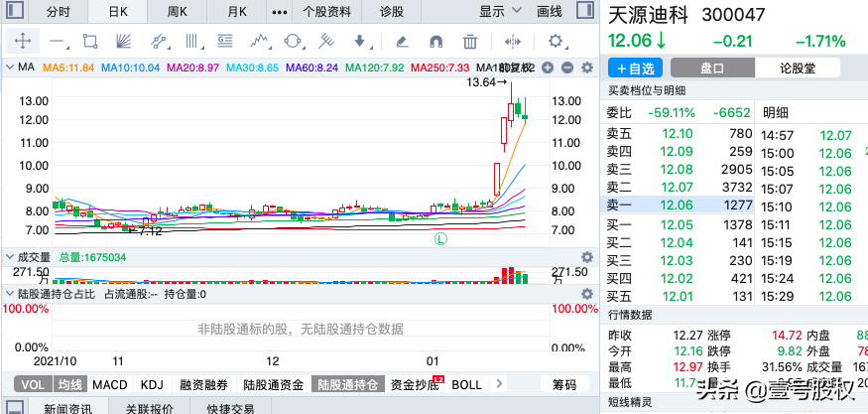Image resolution: width=868 pixels, height=414 pixels.
Task: Click the trash delete drawings icon
Action: click(470, 41)
